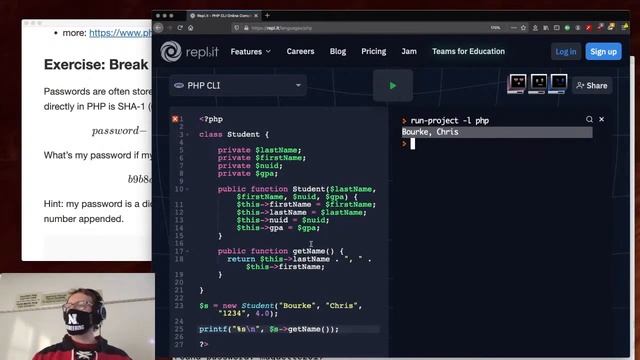Click the red extension icon in the browser toolbar

point(588,28)
